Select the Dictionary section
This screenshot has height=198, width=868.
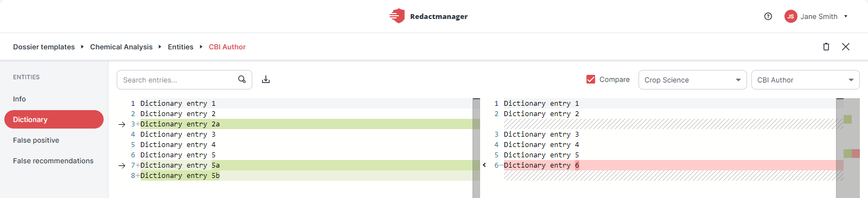[54, 119]
